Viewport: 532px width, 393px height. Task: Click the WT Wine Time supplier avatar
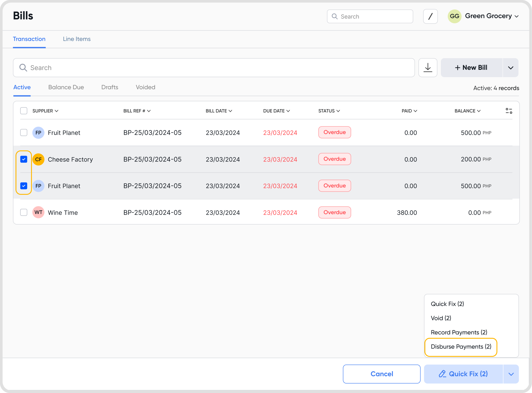click(x=38, y=213)
